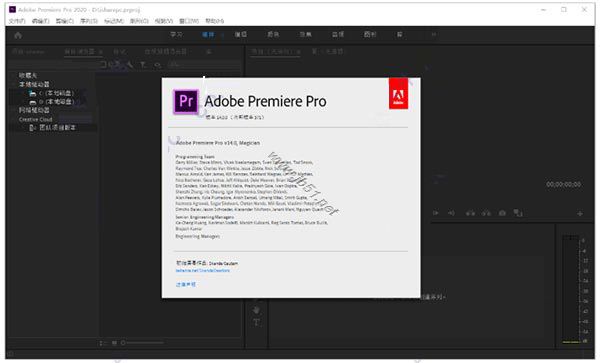600x363 pixels.
Task: Open the behance.net link in About dialog
Action: pyautogui.click(x=203, y=270)
